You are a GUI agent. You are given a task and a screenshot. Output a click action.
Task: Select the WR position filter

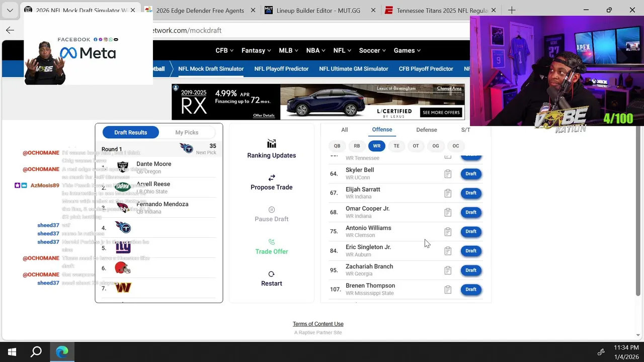(377, 146)
